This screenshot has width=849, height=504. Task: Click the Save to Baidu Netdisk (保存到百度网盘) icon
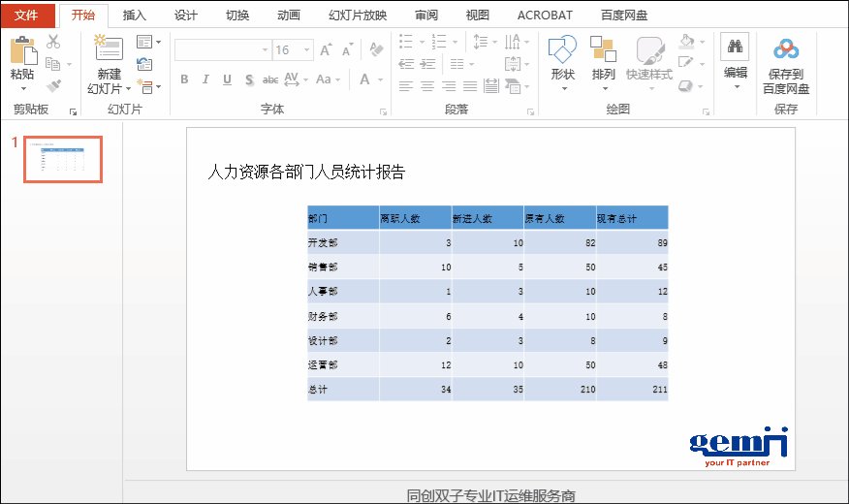coord(785,49)
